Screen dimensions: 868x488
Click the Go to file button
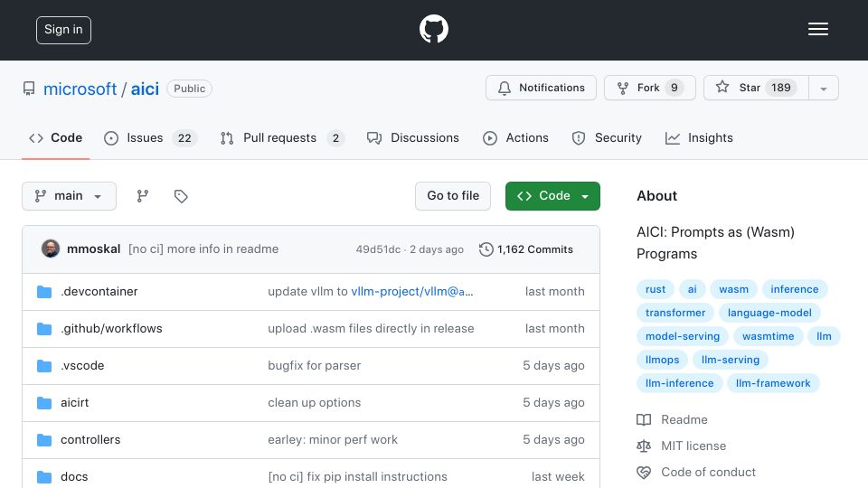453,196
